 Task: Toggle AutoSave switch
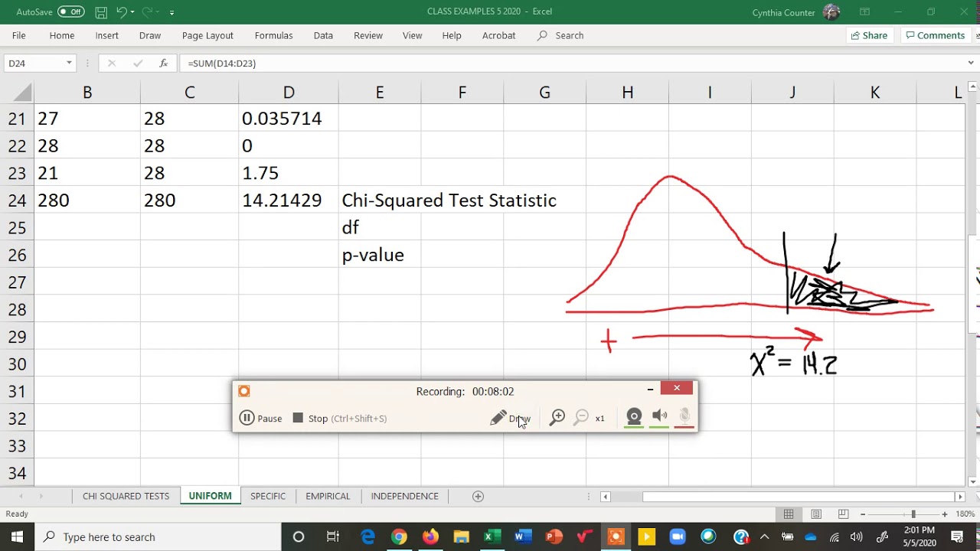71,12
